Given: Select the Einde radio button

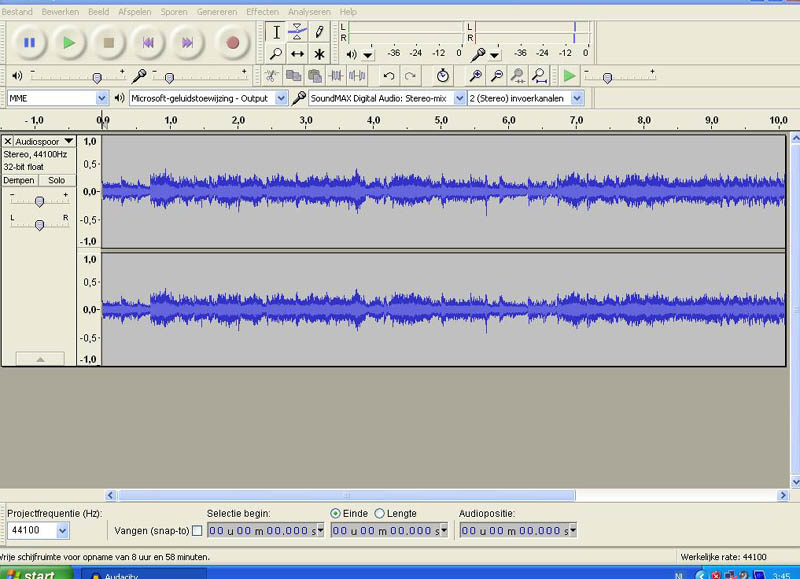Looking at the screenshot, I should click(335, 514).
